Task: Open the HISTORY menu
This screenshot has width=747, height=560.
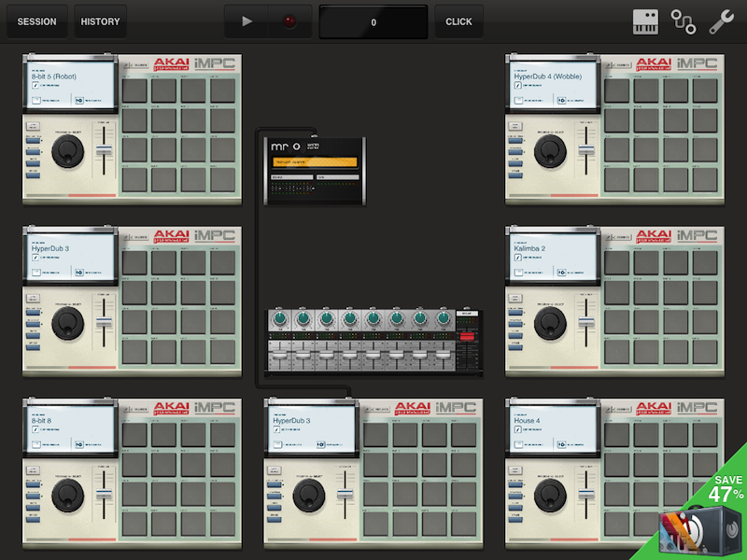Action: pyautogui.click(x=100, y=21)
